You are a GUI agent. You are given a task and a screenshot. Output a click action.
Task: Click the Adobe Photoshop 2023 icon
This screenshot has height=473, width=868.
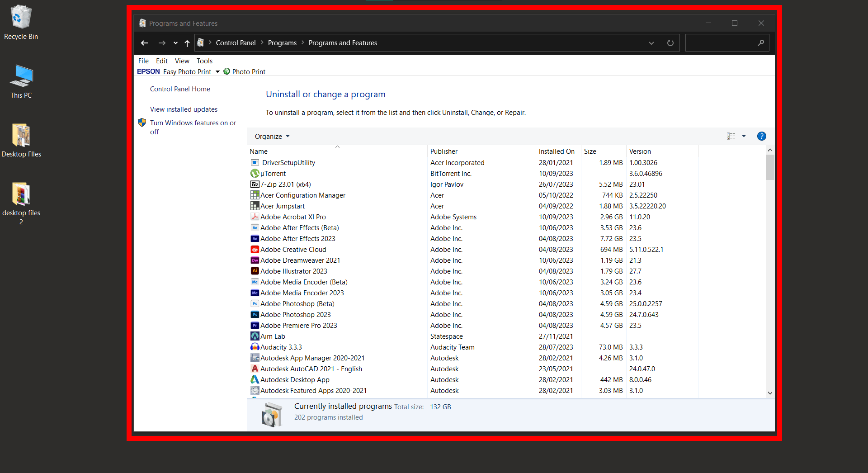pos(255,314)
